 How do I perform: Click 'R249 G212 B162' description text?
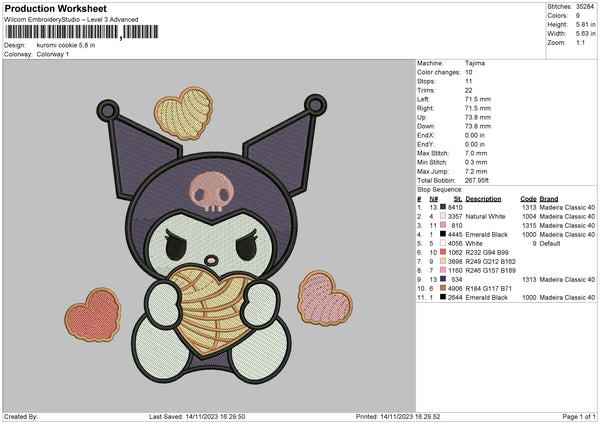[491, 261]
